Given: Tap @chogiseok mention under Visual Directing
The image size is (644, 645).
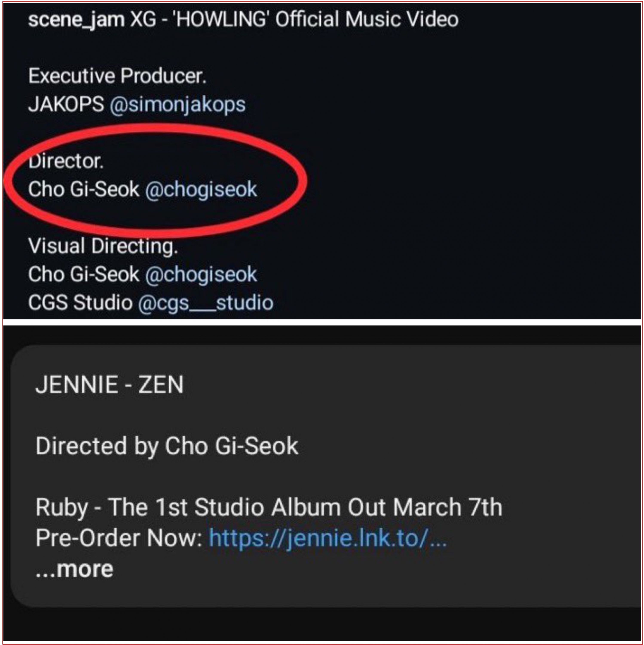Looking at the screenshot, I should pyautogui.click(x=201, y=275).
